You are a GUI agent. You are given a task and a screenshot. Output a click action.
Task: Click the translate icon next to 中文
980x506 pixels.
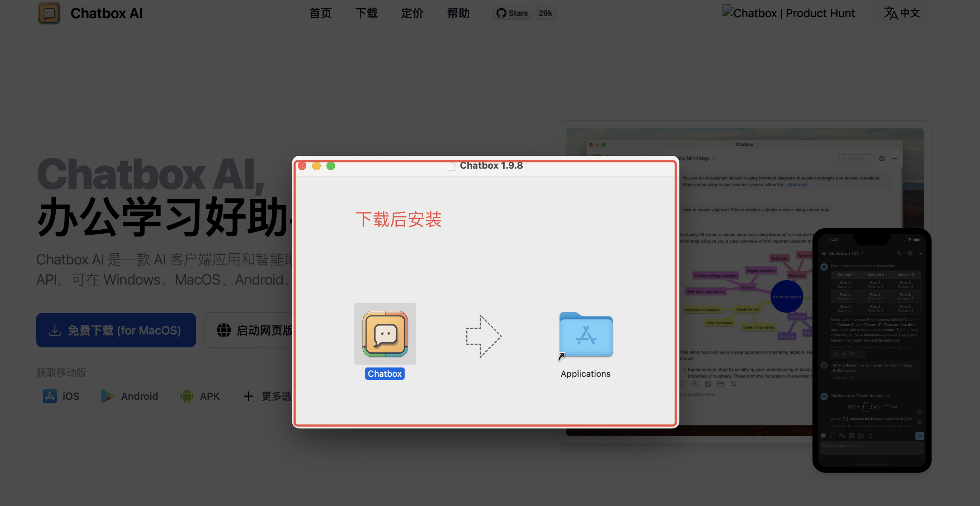point(891,13)
